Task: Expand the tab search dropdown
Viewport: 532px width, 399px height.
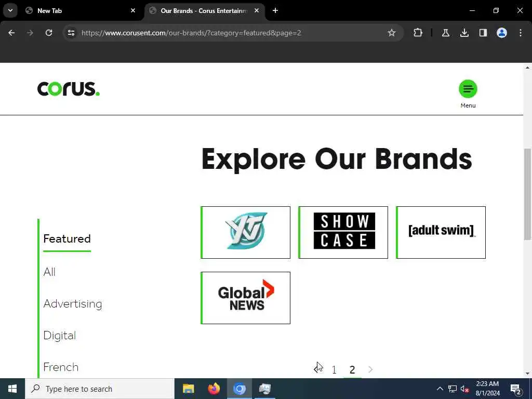Action: (10, 10)
